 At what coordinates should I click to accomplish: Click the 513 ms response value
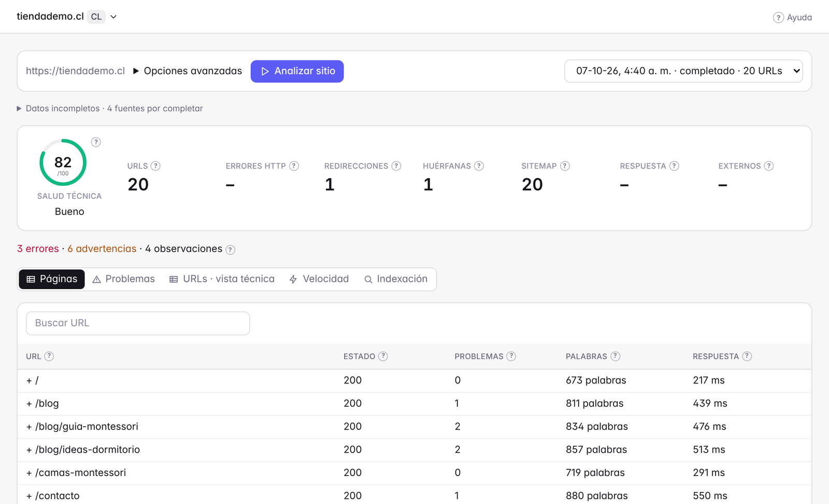click(709, 450)
